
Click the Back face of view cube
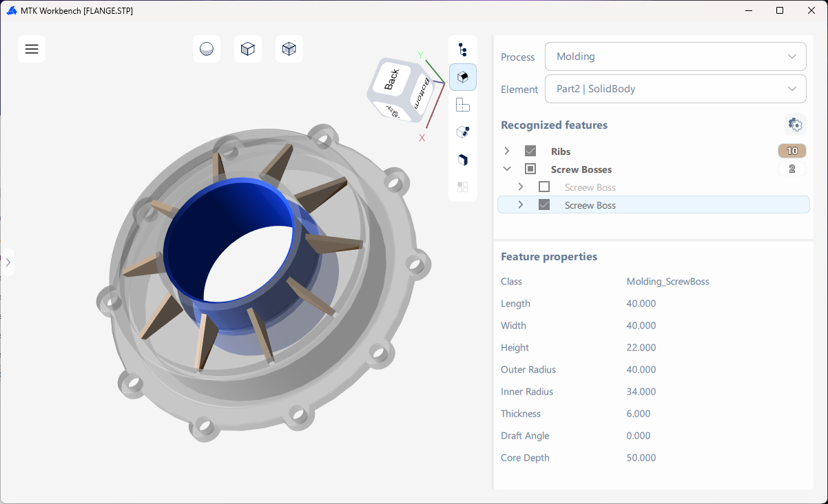392,79
